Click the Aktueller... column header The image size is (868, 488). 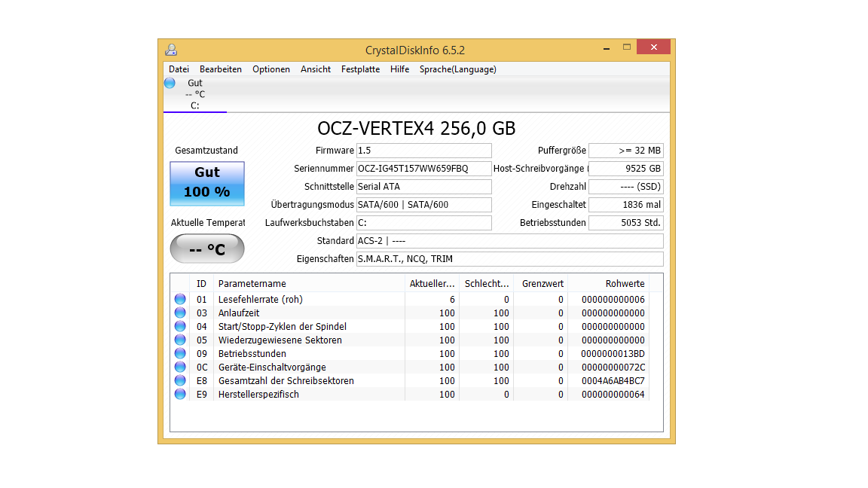432,283
